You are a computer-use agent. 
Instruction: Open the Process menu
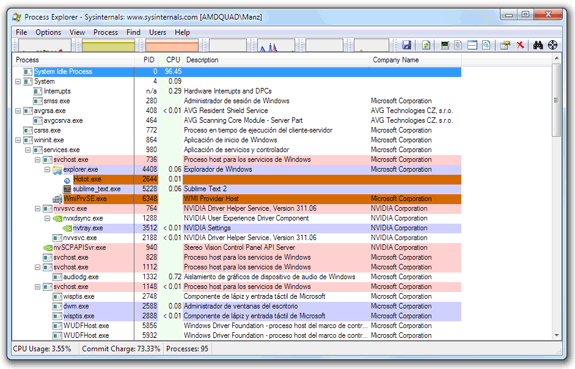[105, 32]
